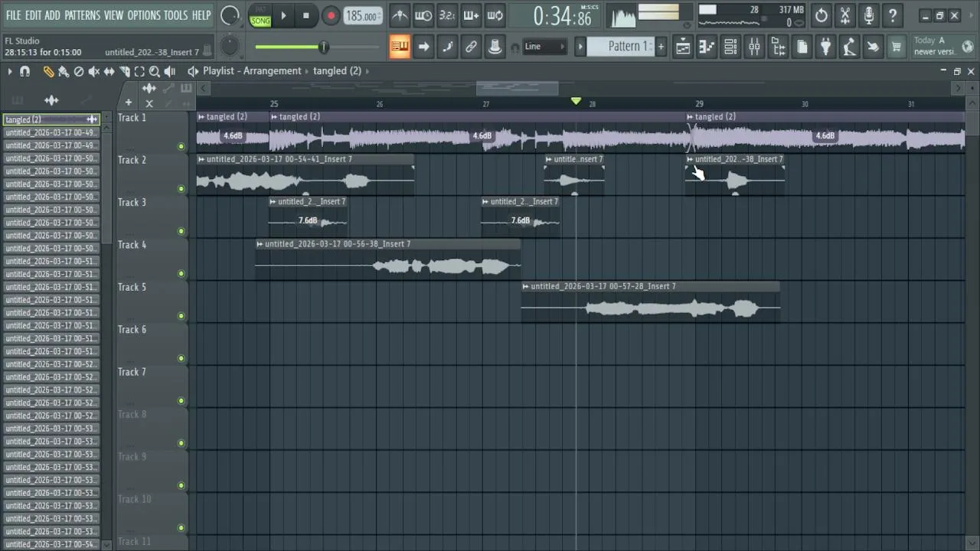The image size is (980, 551).
Task: Open the Line snap dropdown
Action: [544, 47]
